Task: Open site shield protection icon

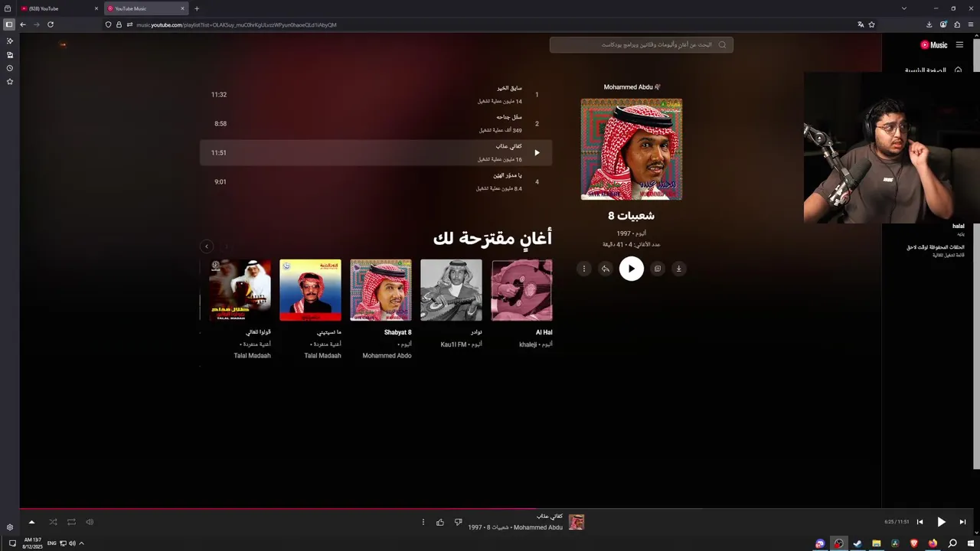Action: click(x=108, y=24)
